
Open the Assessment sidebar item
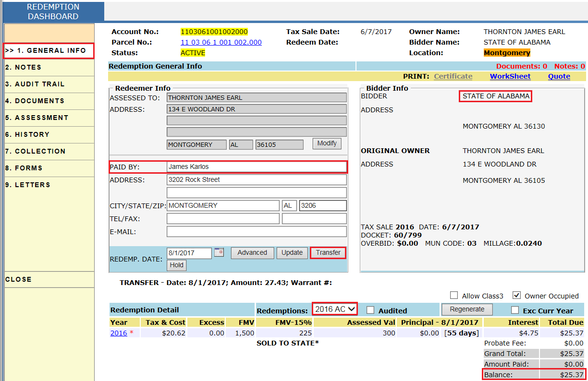click(37, 118)
